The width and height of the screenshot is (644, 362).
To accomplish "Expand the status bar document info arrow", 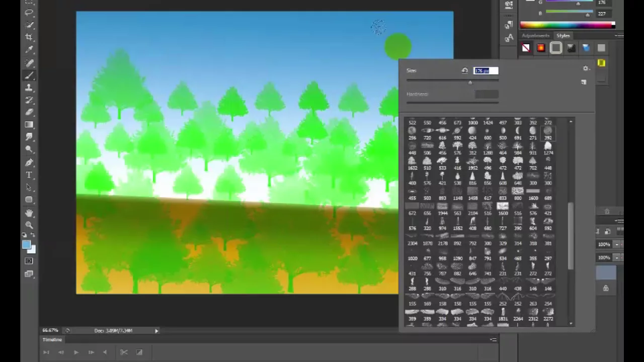I will tap(156, 330).
